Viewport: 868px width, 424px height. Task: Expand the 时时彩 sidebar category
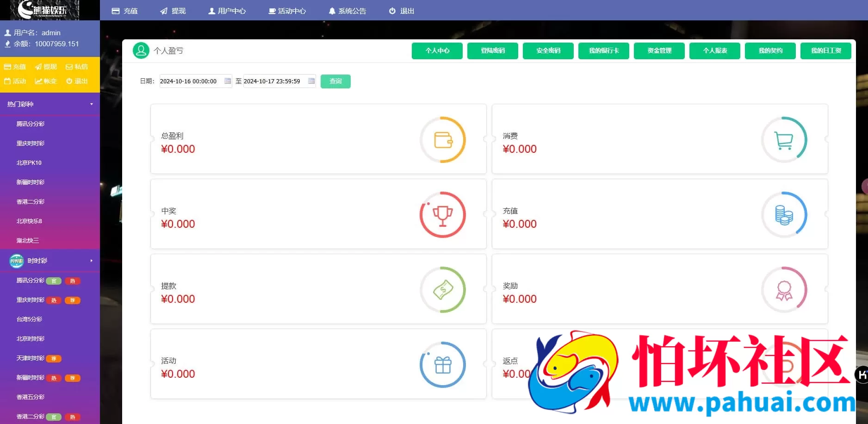pos(50,261)
